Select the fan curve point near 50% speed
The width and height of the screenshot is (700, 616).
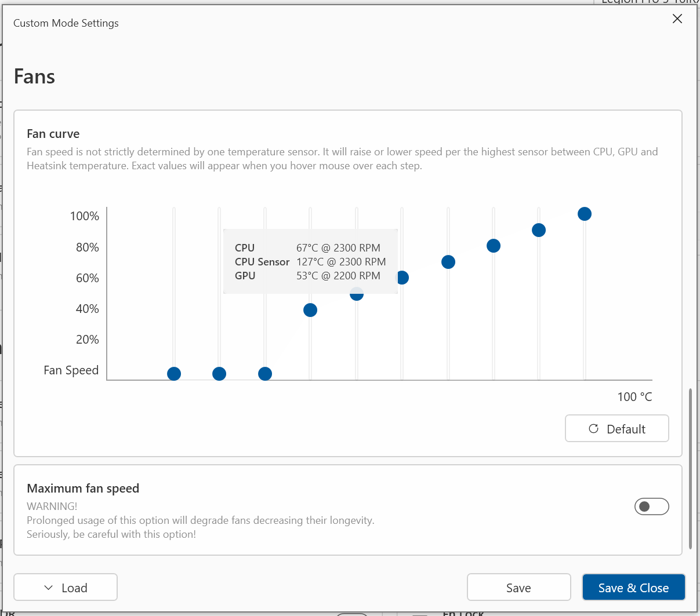[x=357, y=296]
